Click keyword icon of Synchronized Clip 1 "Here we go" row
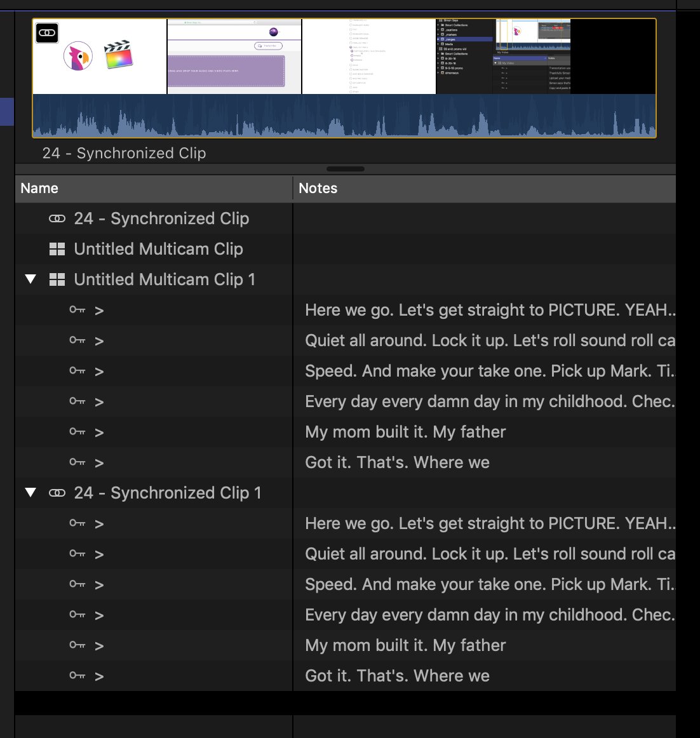Image resolution: width=700 pixels, height=738 pixels. coord(77,523)
